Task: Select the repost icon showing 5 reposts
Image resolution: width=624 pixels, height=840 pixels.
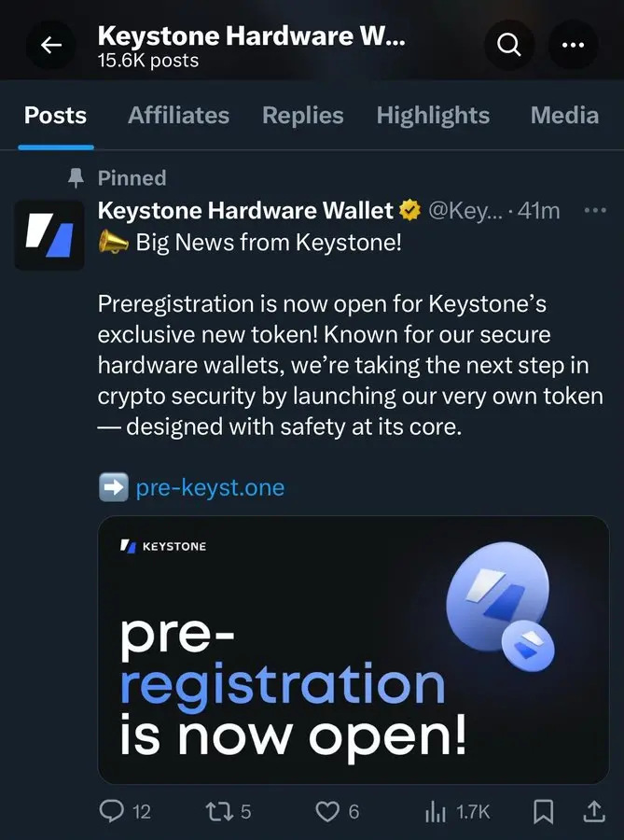Action: 219,812
